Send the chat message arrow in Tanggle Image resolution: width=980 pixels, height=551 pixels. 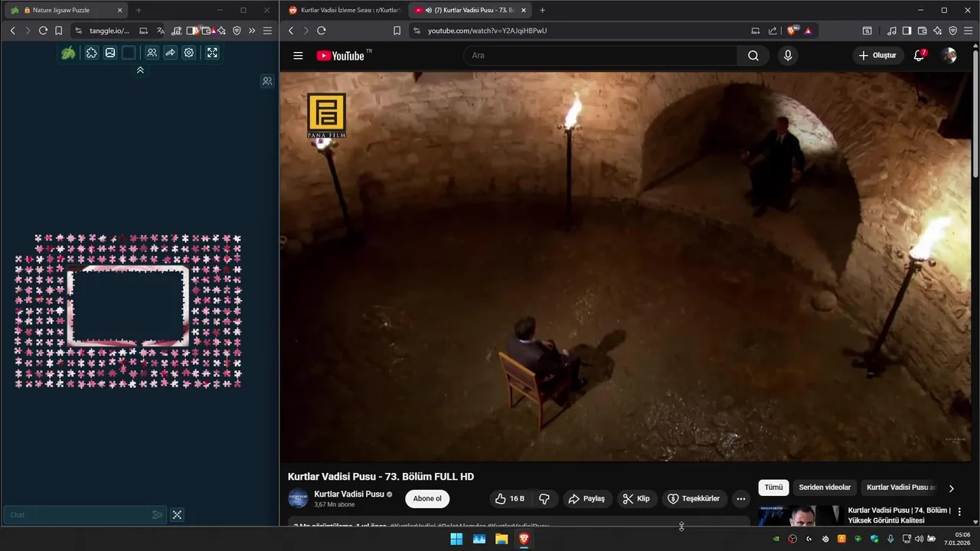tap(157, 515)
